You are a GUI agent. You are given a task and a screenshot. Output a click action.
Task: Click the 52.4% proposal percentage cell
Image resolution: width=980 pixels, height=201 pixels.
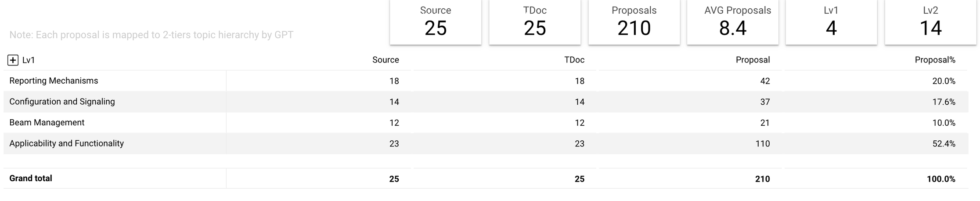pyautogui.click(x=944, y=144)
